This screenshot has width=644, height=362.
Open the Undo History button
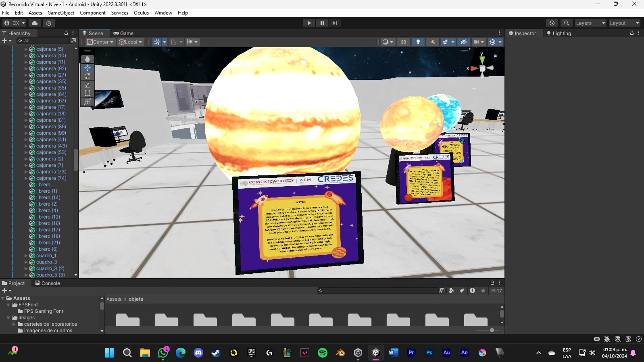(x=552, y=23)
